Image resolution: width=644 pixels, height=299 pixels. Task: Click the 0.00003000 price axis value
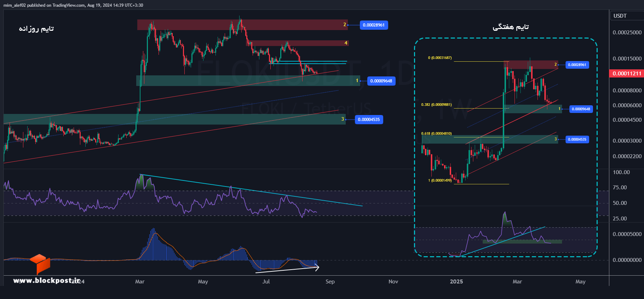point(627,141)
